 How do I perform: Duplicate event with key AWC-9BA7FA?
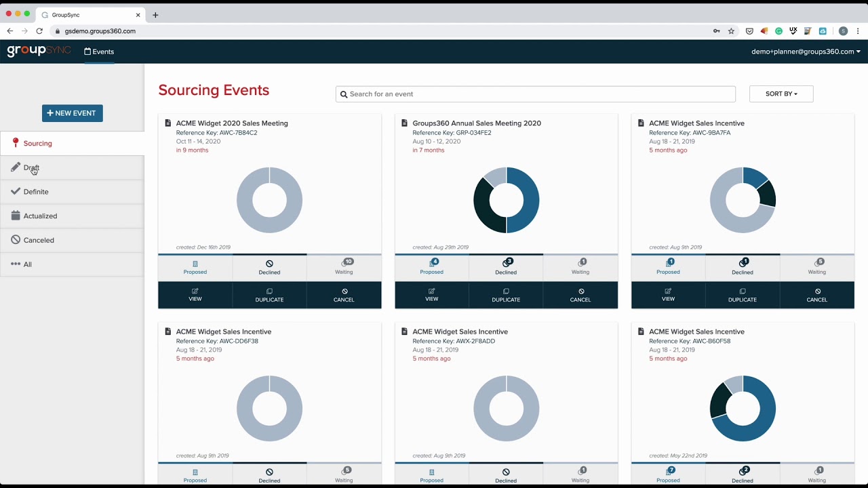coord(743,295)
